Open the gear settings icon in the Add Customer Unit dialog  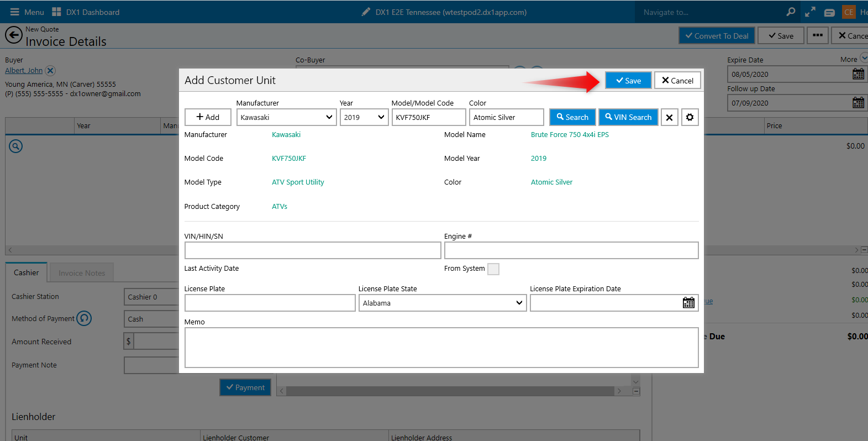tap(690, 117)
